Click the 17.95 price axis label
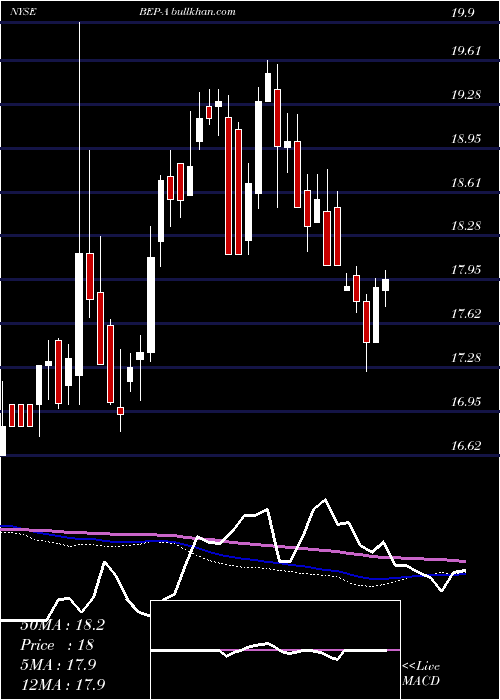 click(466, 270)
